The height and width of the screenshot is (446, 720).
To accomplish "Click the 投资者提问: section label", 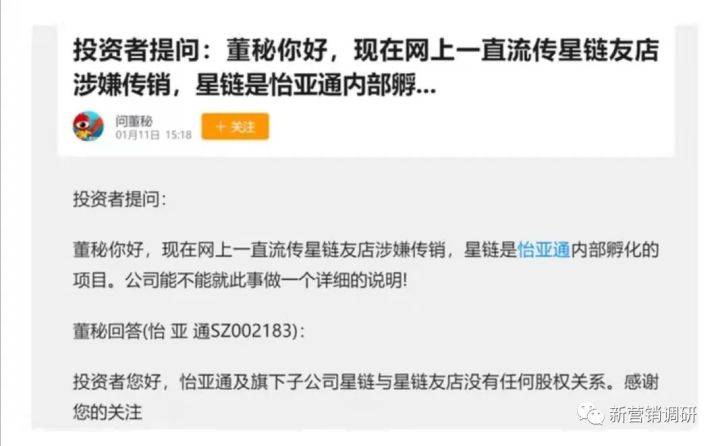I will pyautogui.click(x=119, y=199).
